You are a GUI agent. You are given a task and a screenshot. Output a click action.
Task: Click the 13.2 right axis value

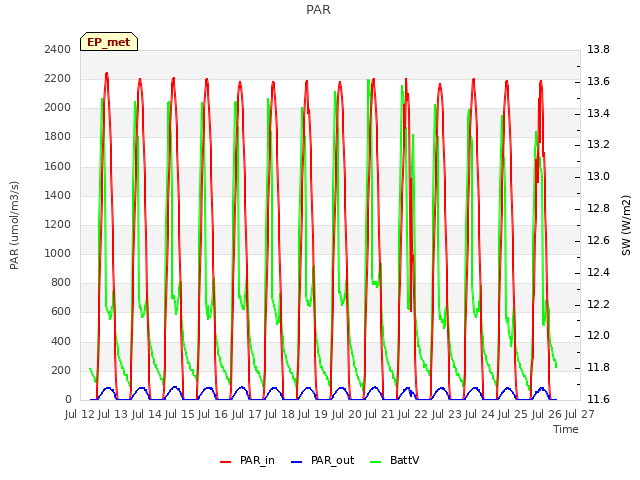pyautogui.click(x=598, y=144)
